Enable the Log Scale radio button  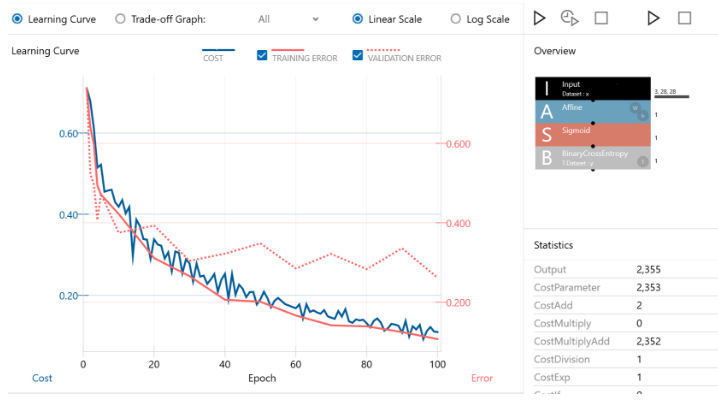(456, 19)
